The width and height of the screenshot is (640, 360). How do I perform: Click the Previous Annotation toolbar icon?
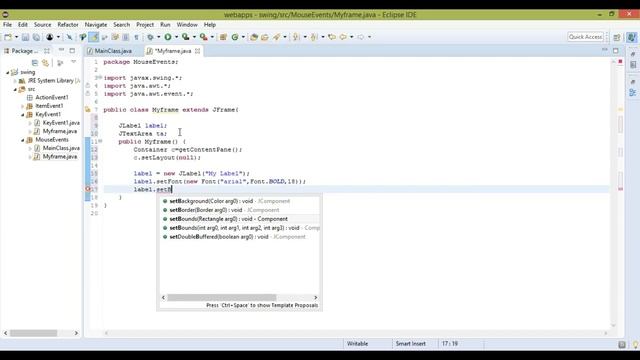coord(314,37)
